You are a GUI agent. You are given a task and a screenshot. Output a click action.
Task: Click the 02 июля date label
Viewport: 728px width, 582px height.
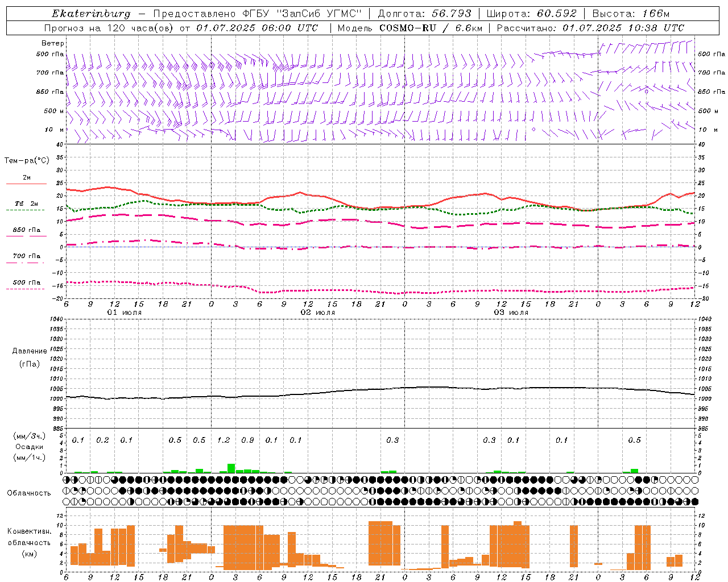click(x=318, y=313)
